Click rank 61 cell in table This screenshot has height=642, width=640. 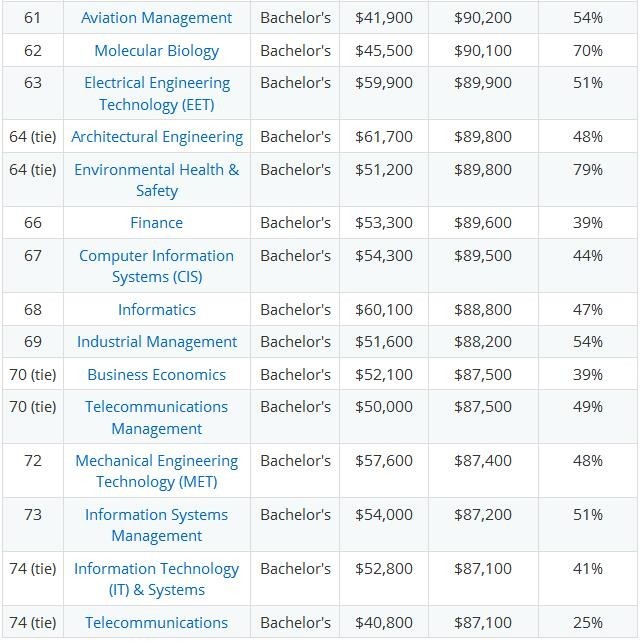(32, 18)
